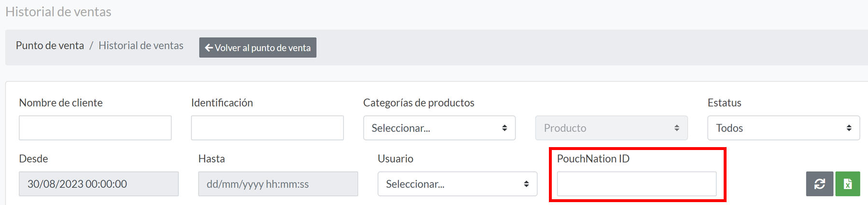This screenshot has width=868, height=205.
Task: Click the Usuario dropdown arrow indicator
Action: coord(526,184)
